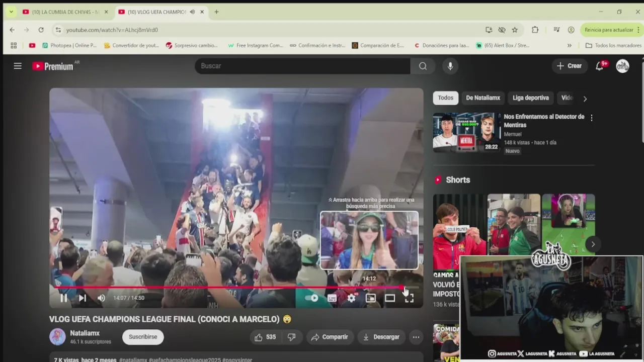This screenshot has height=362, width=644.
Task: Dislike the video
Action: pos(291,337)
